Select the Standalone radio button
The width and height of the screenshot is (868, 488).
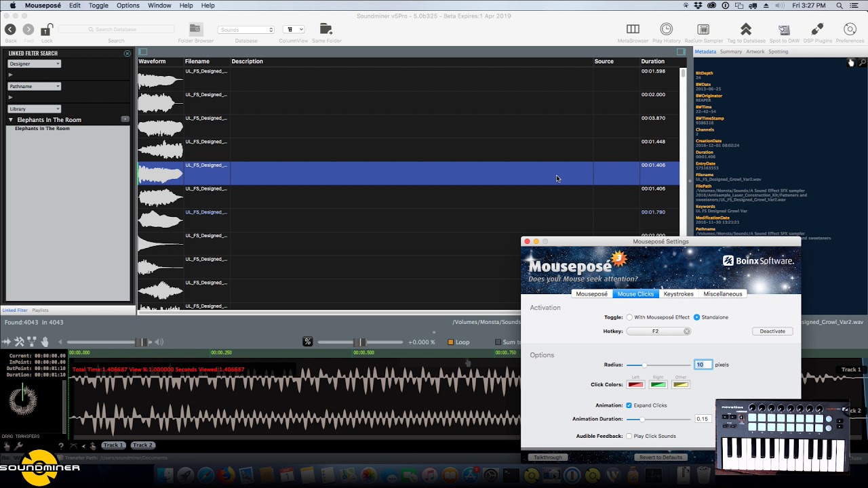click(x=696, y=317)
